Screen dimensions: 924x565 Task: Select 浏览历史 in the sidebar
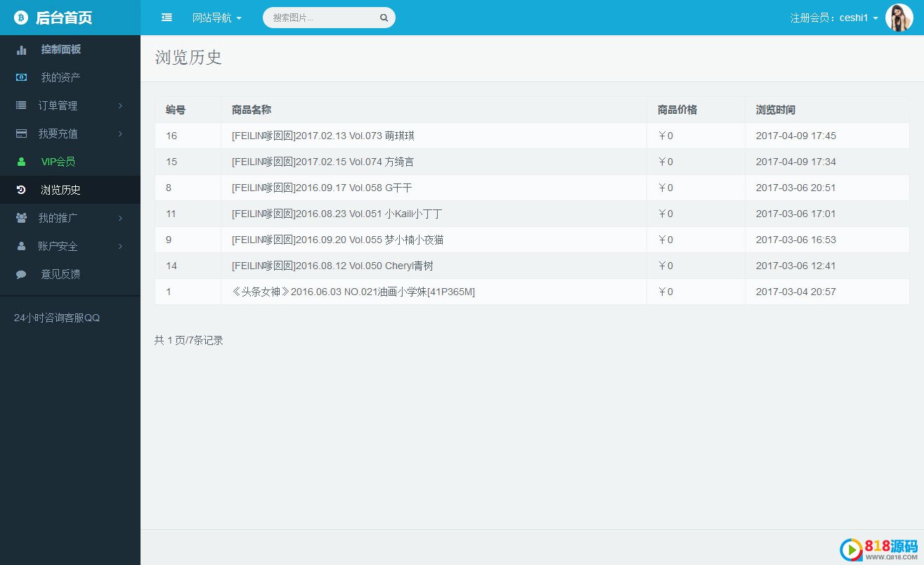coord(60,190)
